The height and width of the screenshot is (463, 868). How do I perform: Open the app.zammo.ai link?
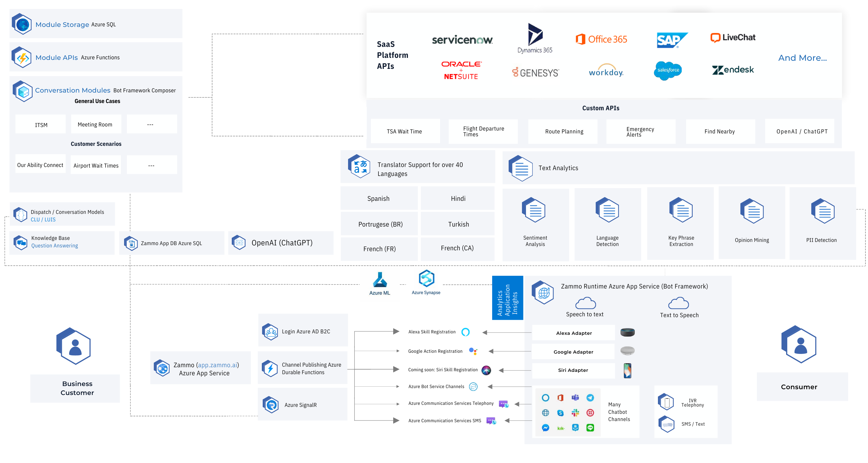pyautogui.click(x=217, y=365)
